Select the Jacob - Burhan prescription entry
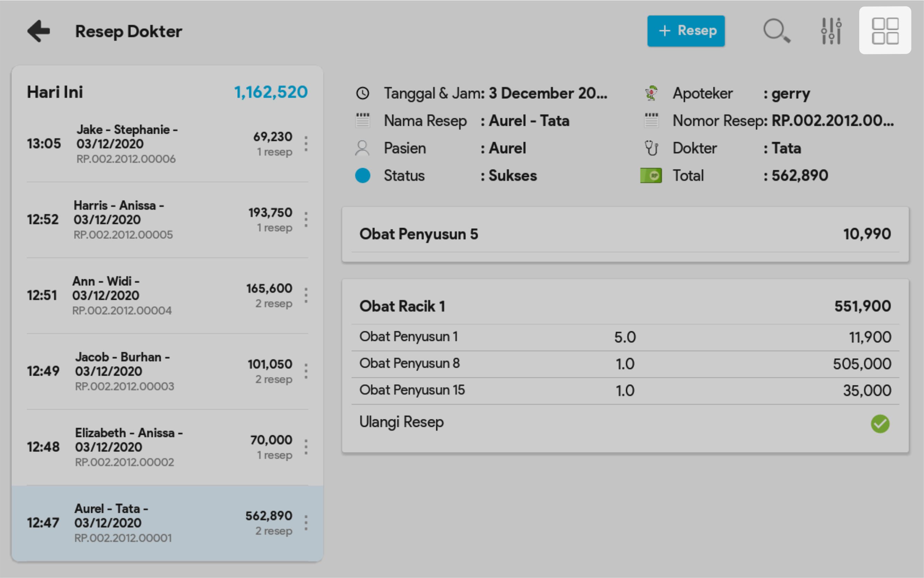The height and width of the screenshot is (578, 924). [x=153, y=371]
